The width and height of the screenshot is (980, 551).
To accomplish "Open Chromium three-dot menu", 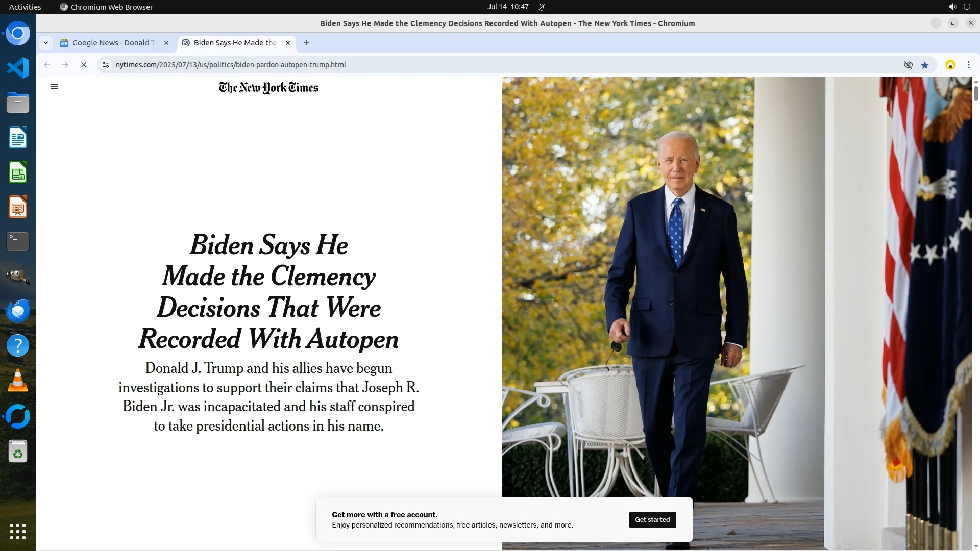I will click(969, 65).
